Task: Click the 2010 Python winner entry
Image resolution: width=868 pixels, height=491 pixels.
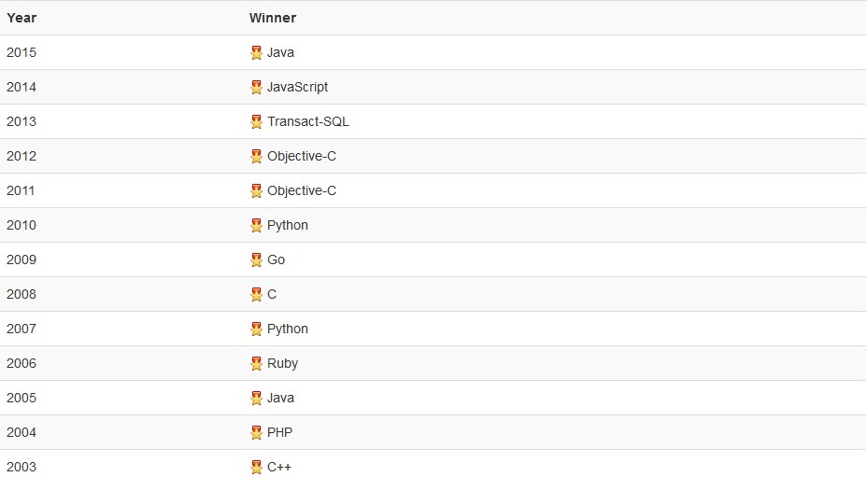Action: click(288, 225)
